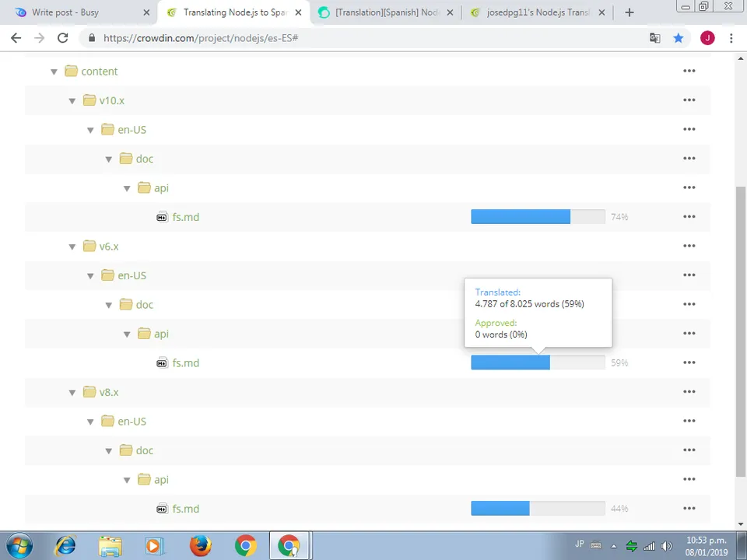Viewport: 747px width, 560px height.
Task: Click the browser forward arrow
Action: (39, 38)
